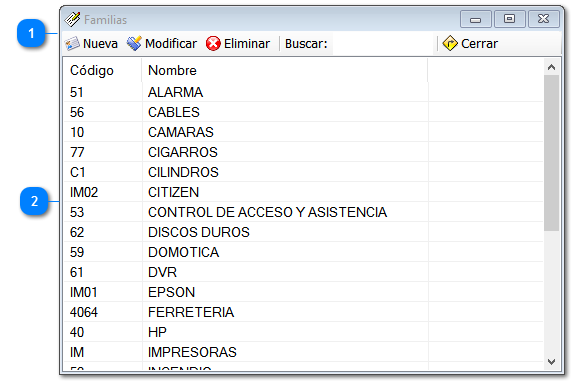Click the Cerrar button label
This screenshot has width=578, height=386.
[479, 44]
